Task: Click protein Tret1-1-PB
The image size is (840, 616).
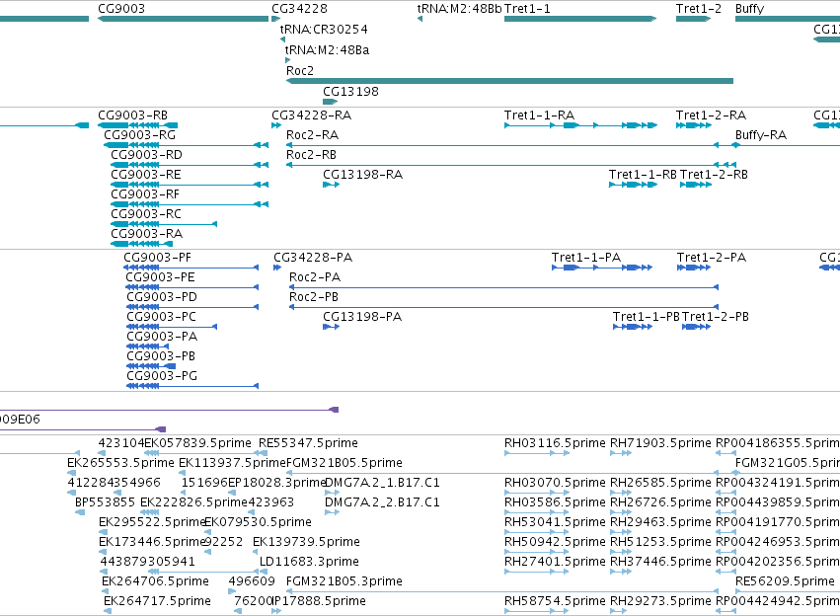Action: pyautogui.click(x=647, y=318)
